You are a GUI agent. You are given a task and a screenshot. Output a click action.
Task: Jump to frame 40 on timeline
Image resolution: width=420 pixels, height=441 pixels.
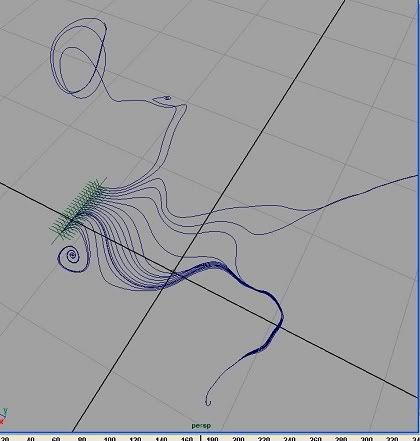pos(30,439)
